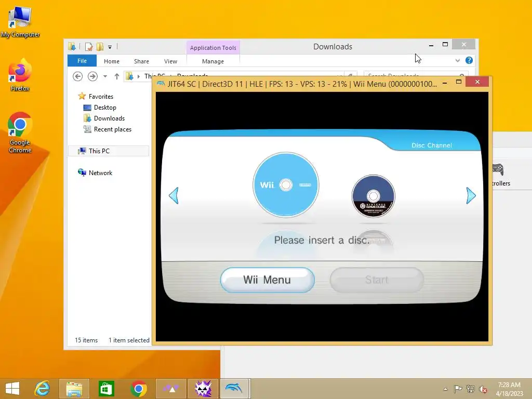Open Chrome from the taskbar
The width and height of the screenshot is (532, 399).
click(x=138, y=389)
